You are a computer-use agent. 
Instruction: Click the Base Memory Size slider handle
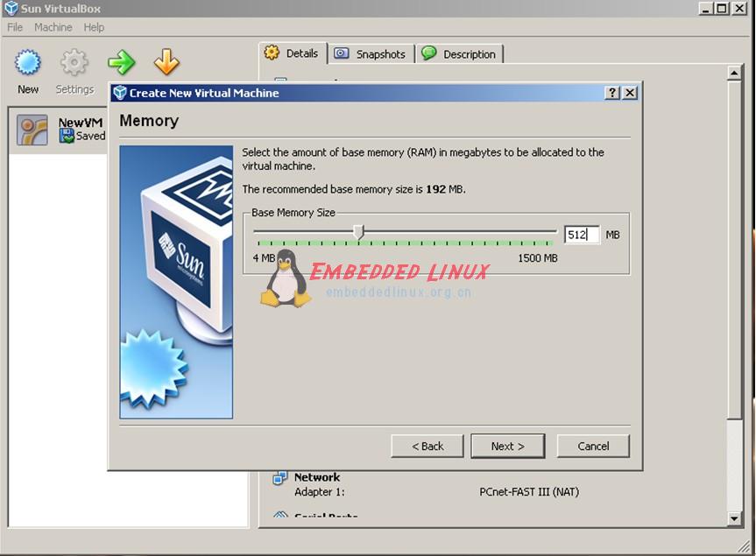pos(358,232)
